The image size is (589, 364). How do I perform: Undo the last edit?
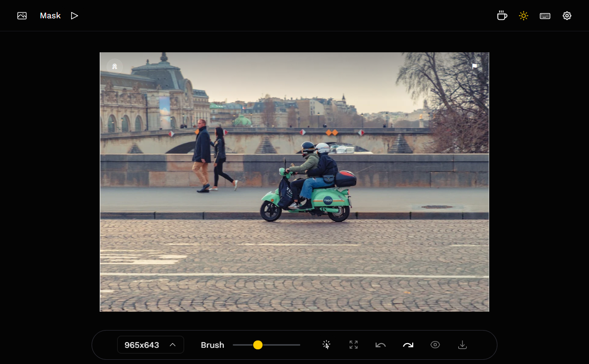(380, 345)
